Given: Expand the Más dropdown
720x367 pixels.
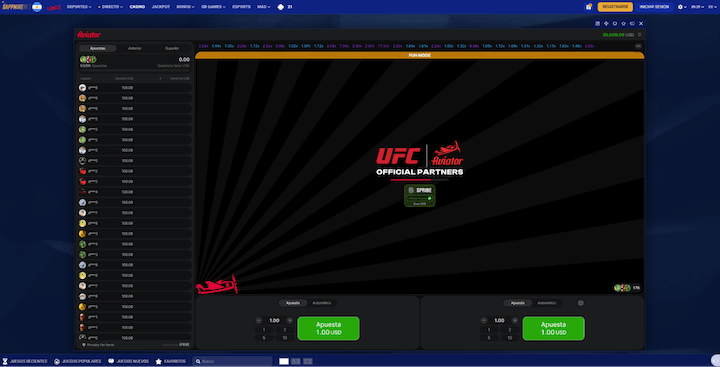Looking at the screenshot, I should (x=264, y=7).
